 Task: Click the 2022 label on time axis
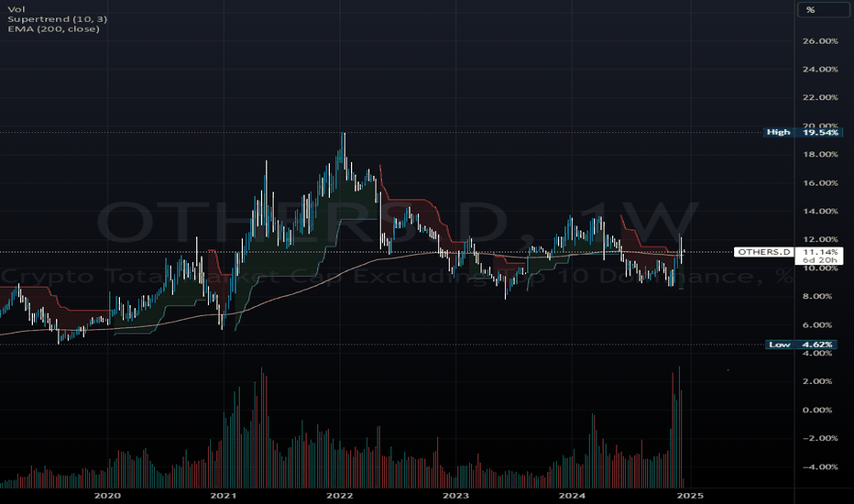(x=339, y=496)
